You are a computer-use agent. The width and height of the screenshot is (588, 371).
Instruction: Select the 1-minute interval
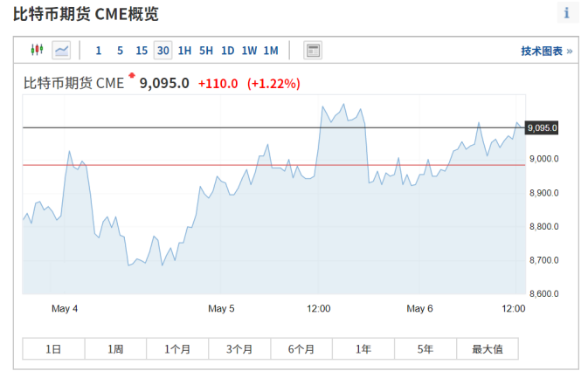point(99,51)
